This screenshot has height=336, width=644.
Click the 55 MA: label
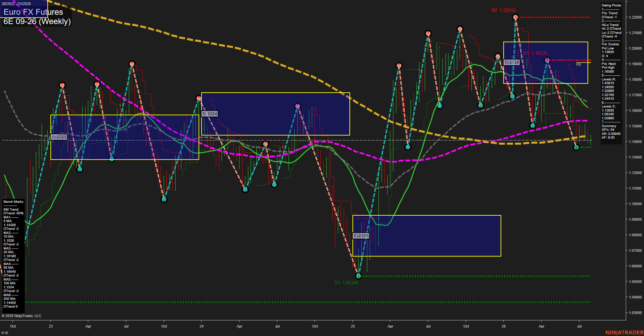pyautogui.click(x=9, y=268)
